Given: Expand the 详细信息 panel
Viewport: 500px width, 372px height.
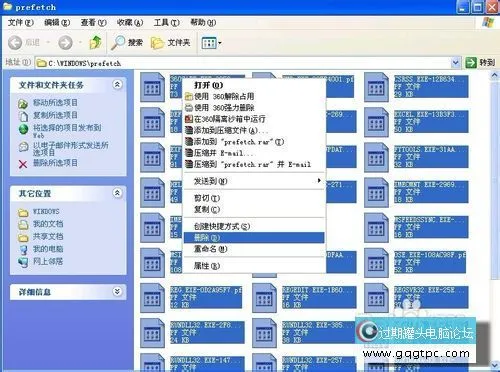Looking at the screenshot, I should click(x=117, y=292).
